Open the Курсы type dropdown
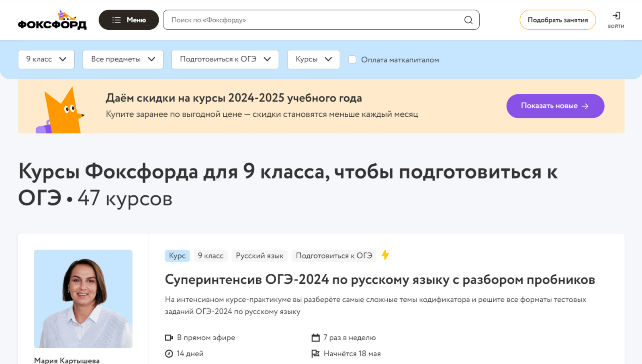The width and height of the screenshot is (642, 364). [x=313, y=59]
